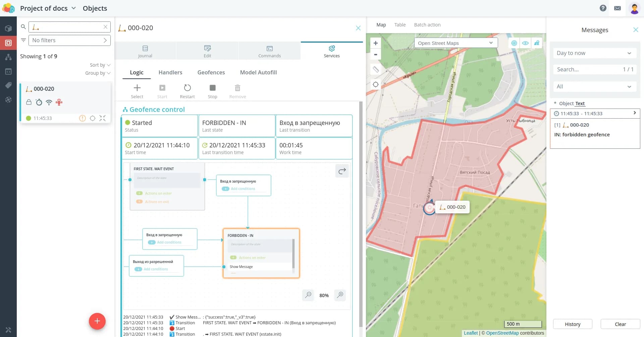The width and height of the screenshot is (644, 337).
Task: Expand the Sort by option
Action: (100, 65)
